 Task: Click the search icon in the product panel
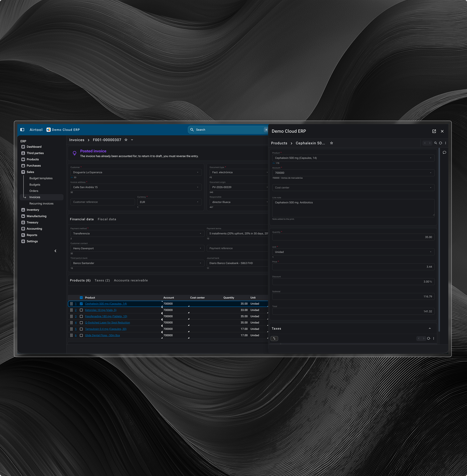click(435, 143)
